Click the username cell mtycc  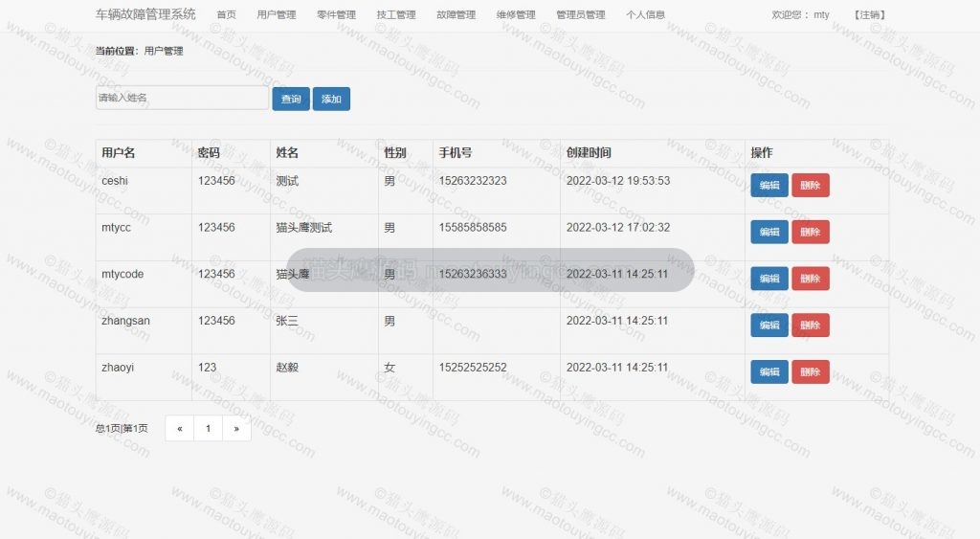(116, 228)
